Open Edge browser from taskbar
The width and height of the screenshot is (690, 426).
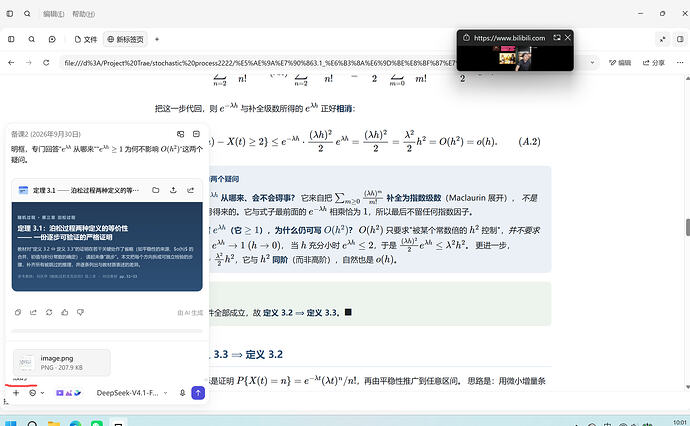coord(75,423)
